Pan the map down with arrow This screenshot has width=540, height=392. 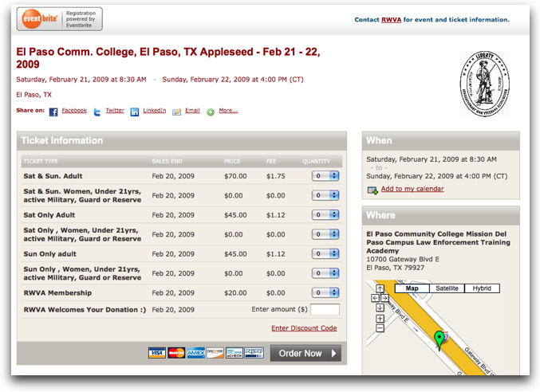click(x=380, y=308)
